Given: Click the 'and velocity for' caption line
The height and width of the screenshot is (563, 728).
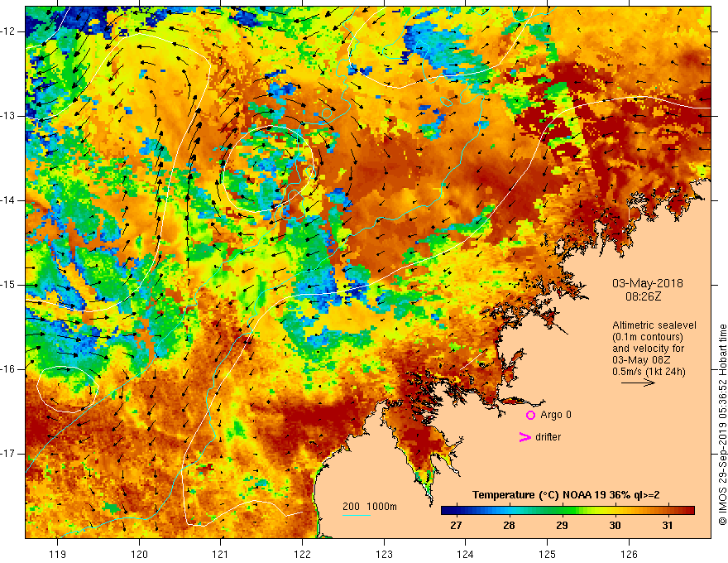Looking at the screenshot, I should 648,349.
